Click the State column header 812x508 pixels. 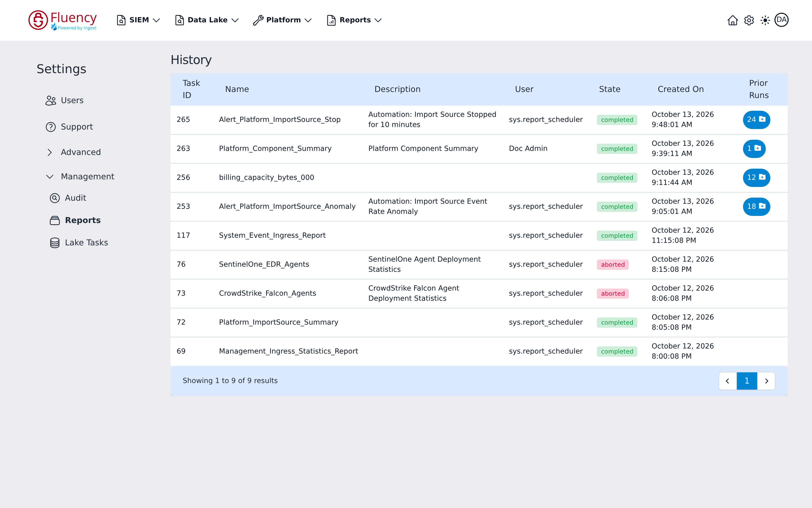pyautogui.click(x=610, y=89)
